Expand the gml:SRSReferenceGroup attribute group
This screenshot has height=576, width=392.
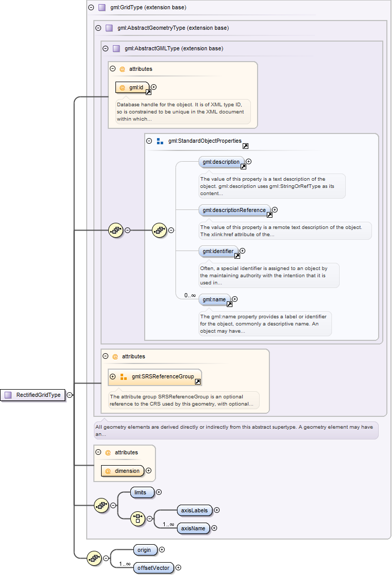[113, 376]
